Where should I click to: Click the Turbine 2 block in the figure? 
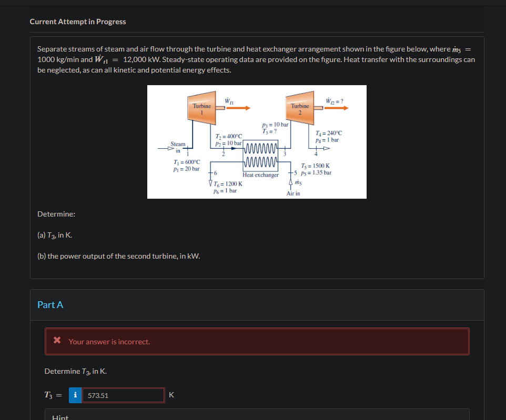[300, 107]
